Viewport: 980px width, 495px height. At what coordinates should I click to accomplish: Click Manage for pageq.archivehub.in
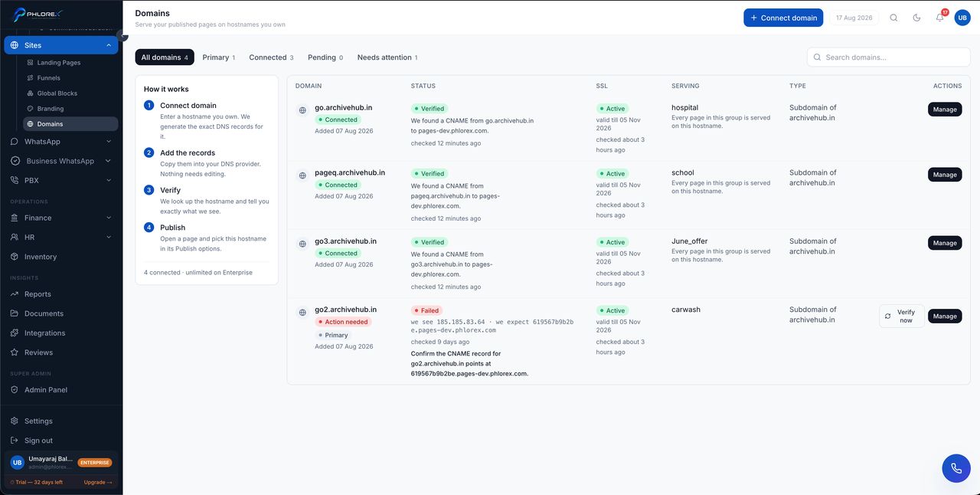(x=945, y=175)
